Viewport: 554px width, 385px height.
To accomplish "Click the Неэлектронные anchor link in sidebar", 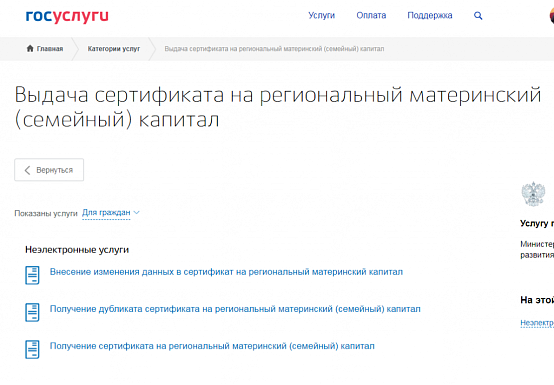I will click(x=537, y=323).
